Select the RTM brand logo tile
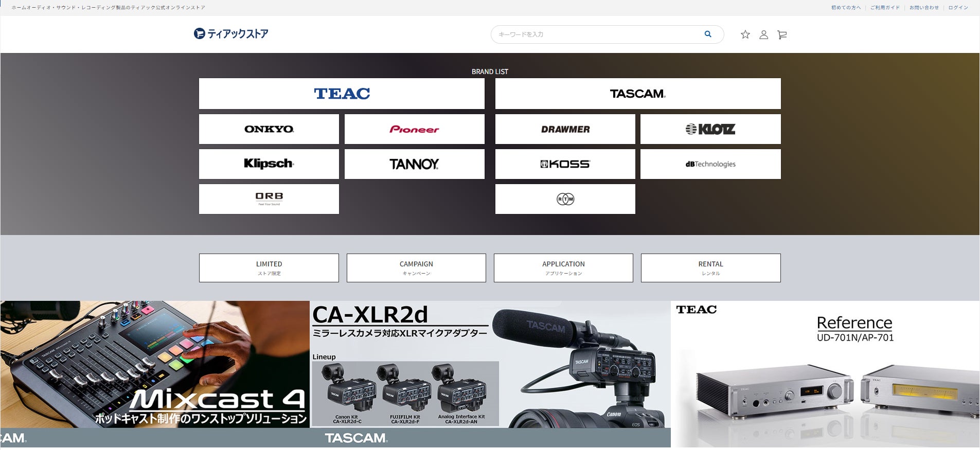The image size is (980, 450). 565,199
